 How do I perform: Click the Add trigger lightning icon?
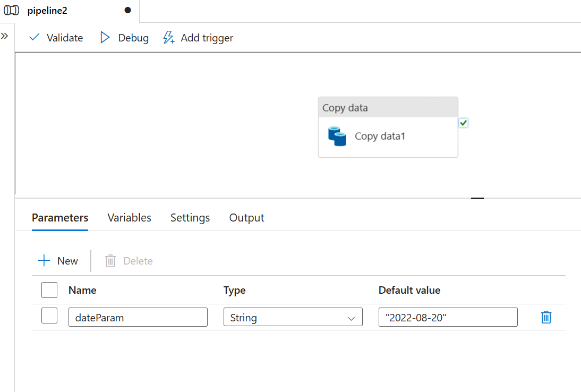point(168,37)
